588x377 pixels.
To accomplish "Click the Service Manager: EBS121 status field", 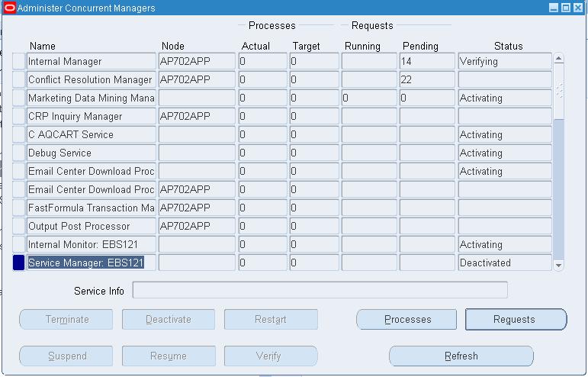I will (x=504, y=263).
